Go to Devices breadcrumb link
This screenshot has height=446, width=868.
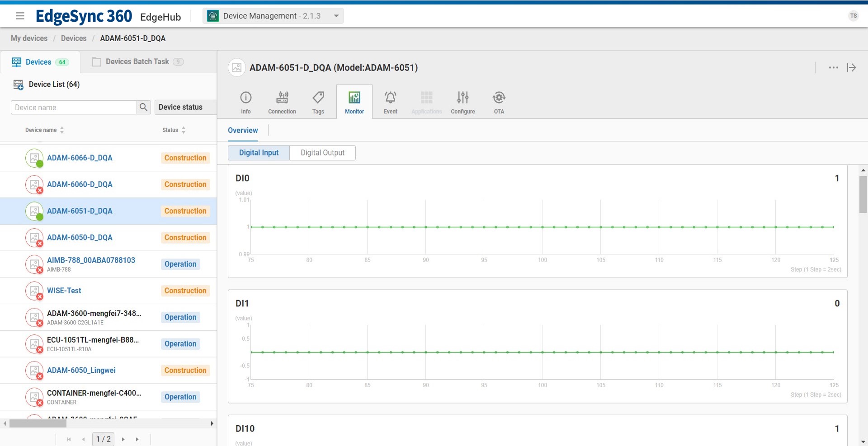click(x=74, y=38)
